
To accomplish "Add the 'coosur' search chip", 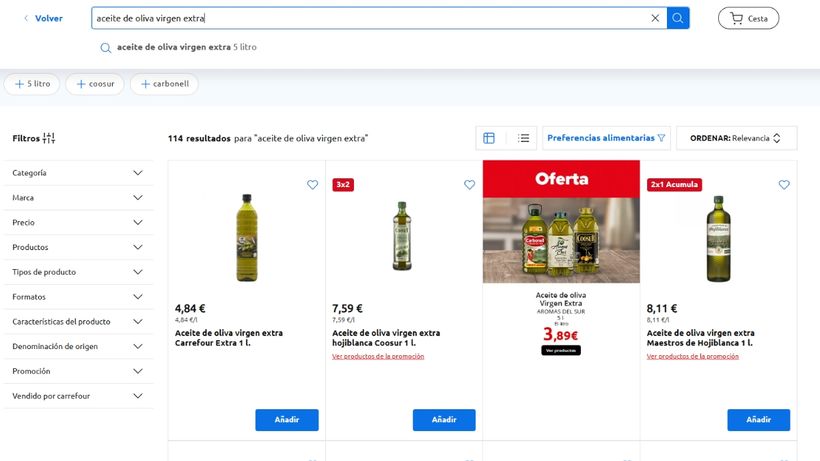I will 95,84.
